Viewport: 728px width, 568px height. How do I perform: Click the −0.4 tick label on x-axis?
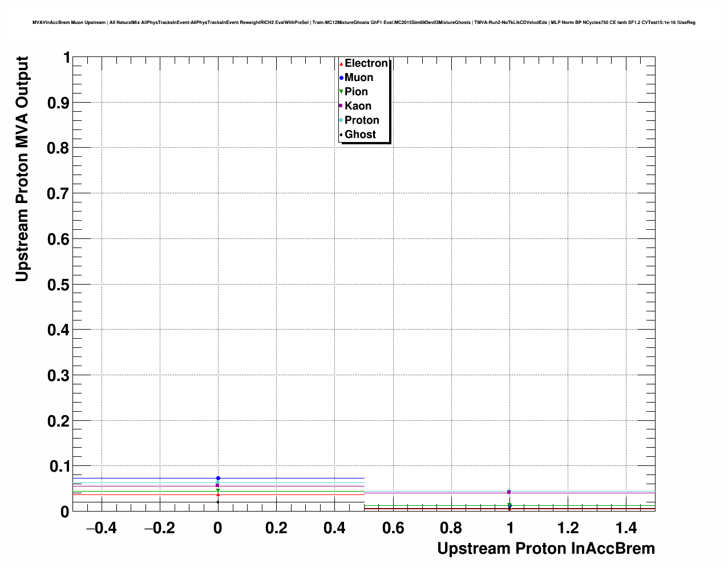pyautogui.click(x=101, y=528)
